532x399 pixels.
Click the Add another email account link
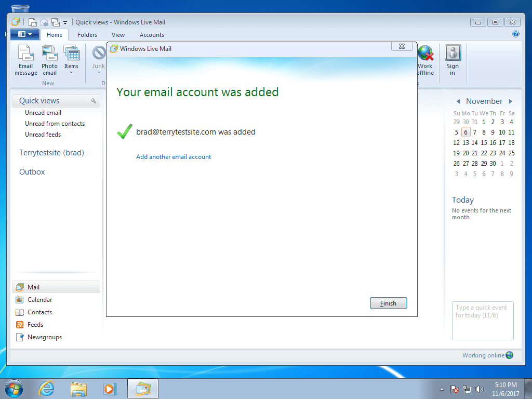174,157
